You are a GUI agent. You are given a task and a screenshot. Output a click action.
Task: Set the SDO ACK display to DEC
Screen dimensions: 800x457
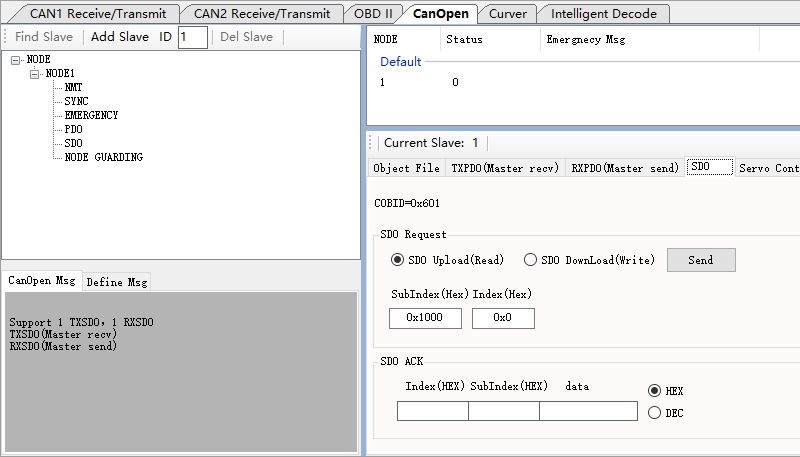coord(654,413)
